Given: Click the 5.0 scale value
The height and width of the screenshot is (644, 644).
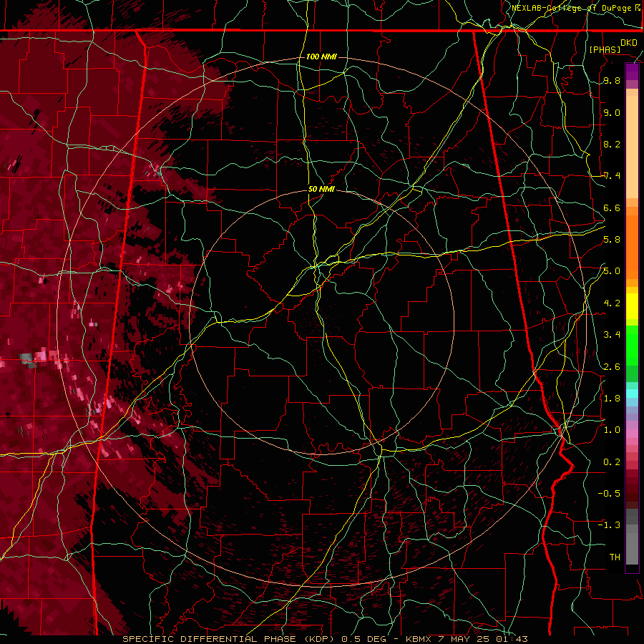Looking at the screenshot, I should click(612, 271).
